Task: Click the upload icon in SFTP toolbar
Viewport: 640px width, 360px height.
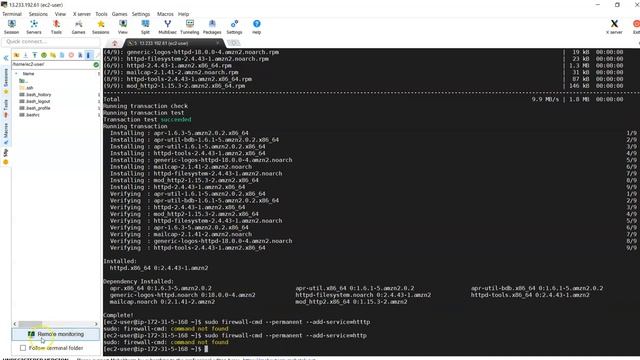Action: [35, 55]
